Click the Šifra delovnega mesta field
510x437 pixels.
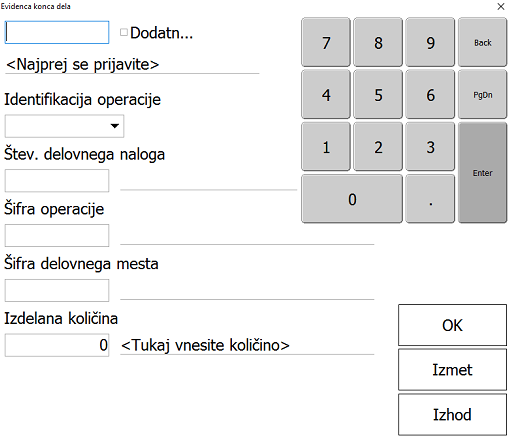[57, 290]
